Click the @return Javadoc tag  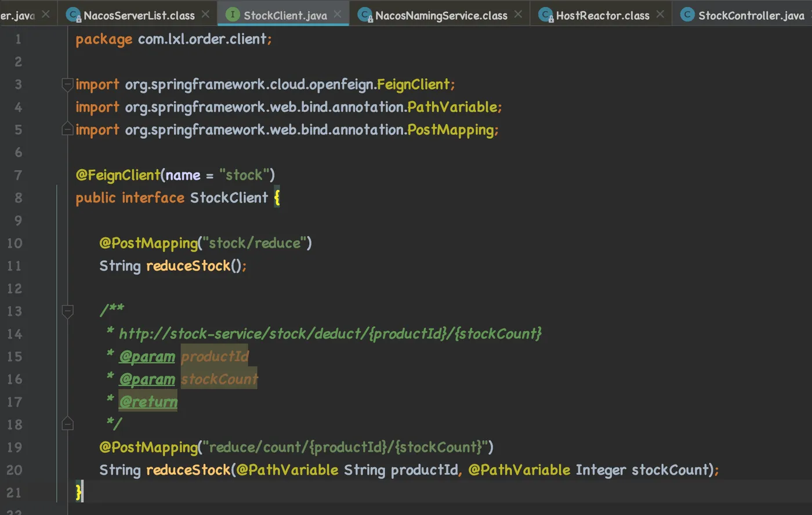[148, 402]
